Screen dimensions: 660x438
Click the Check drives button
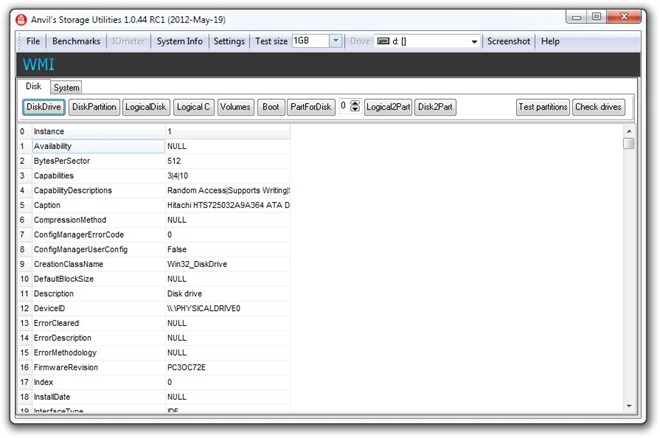(x=599, y=107)
